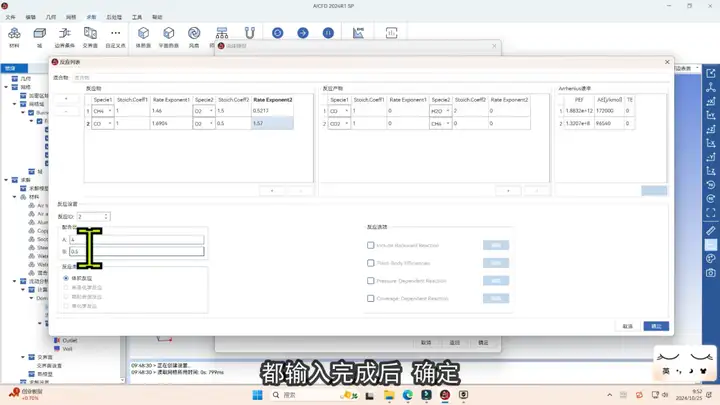This screenshot has height=405, width=720.
Task: Select the ruler measure icon in right sidebar
Action: pos(711,231)
